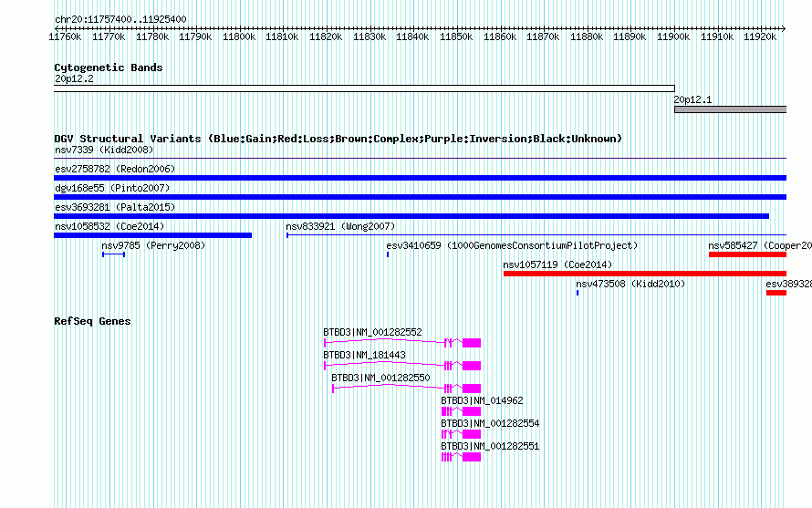Click the BTBD3 NM_181443 gene model glyph

pos(402,366)
